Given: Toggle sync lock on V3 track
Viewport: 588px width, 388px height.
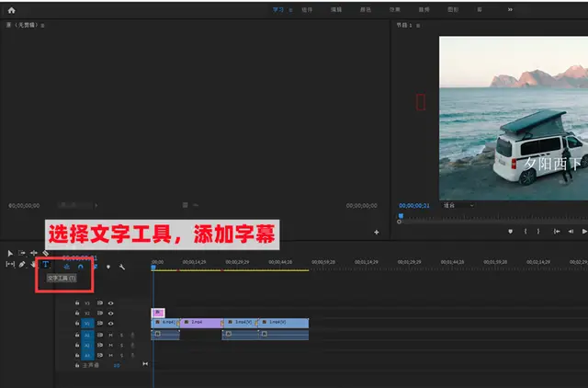Looking at the screenshot, I should [x=100, y=302].
